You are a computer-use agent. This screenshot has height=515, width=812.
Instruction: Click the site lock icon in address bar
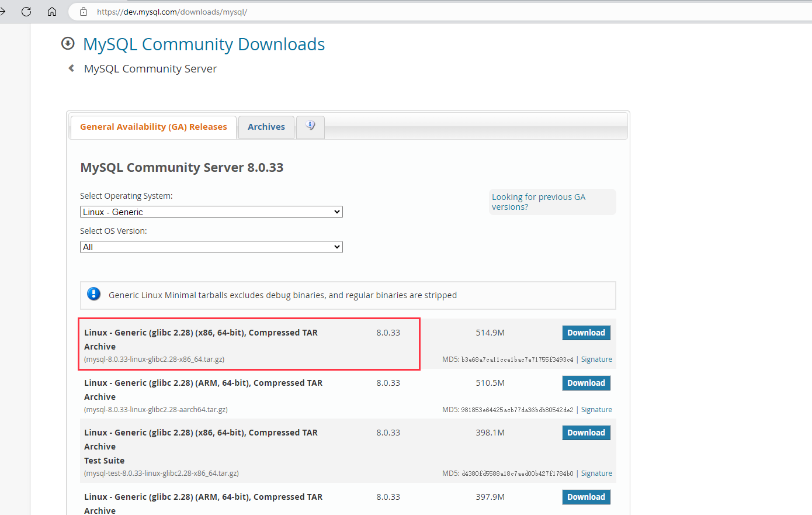[84, 12]
